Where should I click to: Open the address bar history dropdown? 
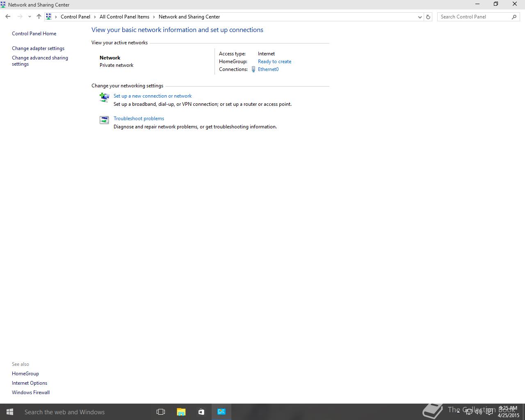tap(420, 17)
